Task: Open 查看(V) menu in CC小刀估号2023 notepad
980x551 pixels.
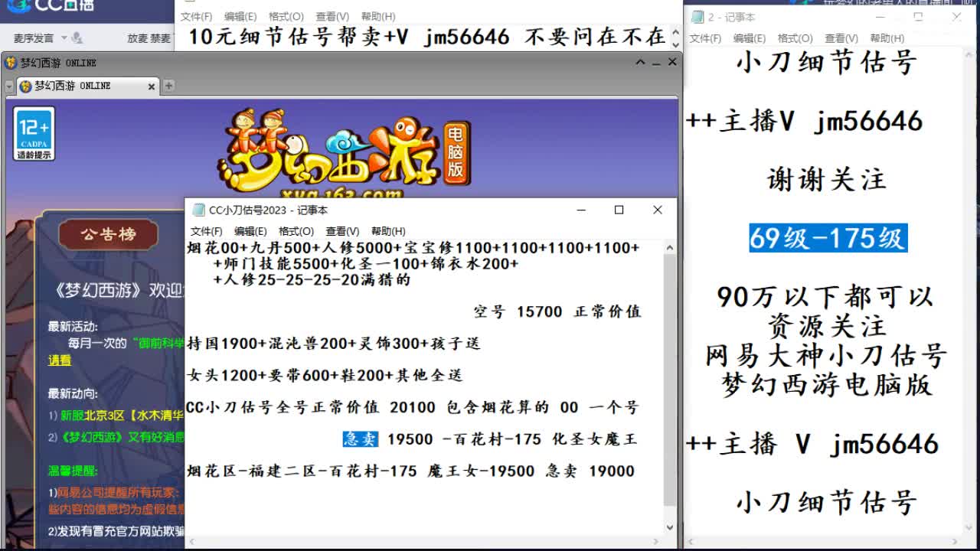Action: tap(342, 231)
